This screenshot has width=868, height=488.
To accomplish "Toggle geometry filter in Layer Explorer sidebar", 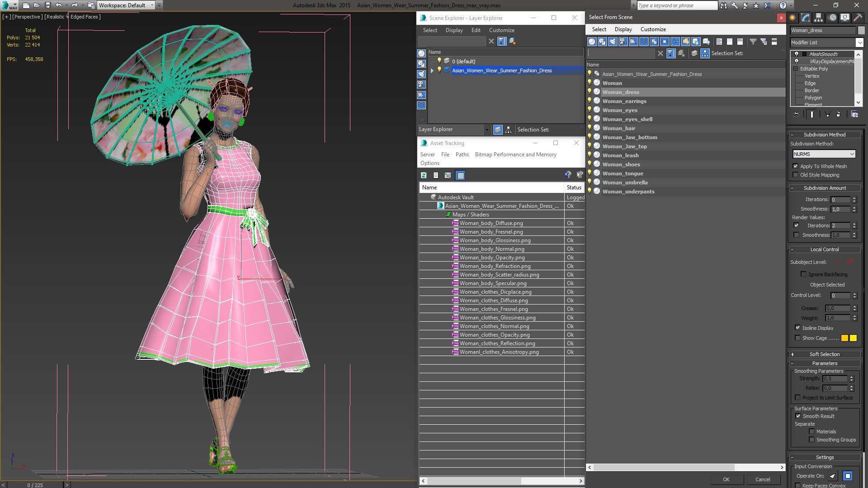I will (421, 53).
